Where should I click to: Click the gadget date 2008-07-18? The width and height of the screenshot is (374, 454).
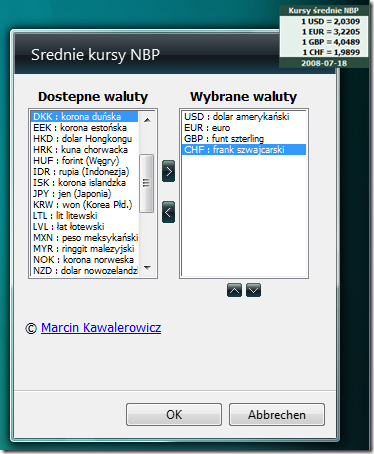point(324,63)
